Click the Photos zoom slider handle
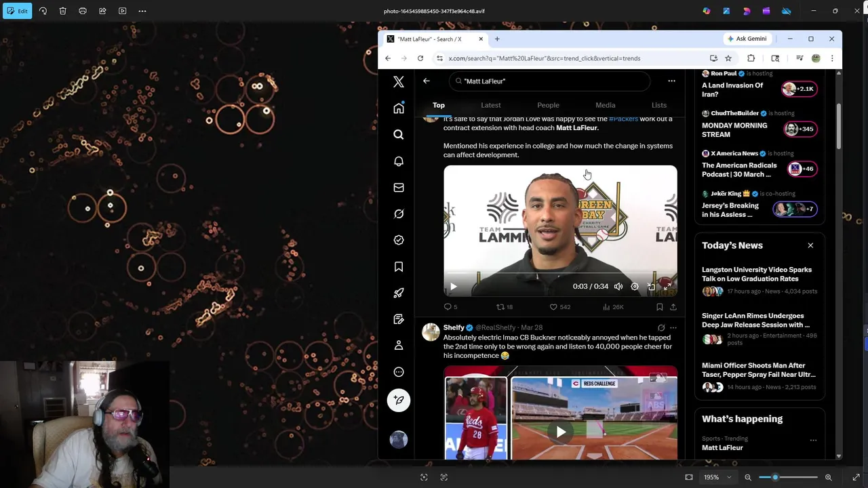The image size is (868, 488). 775,477
